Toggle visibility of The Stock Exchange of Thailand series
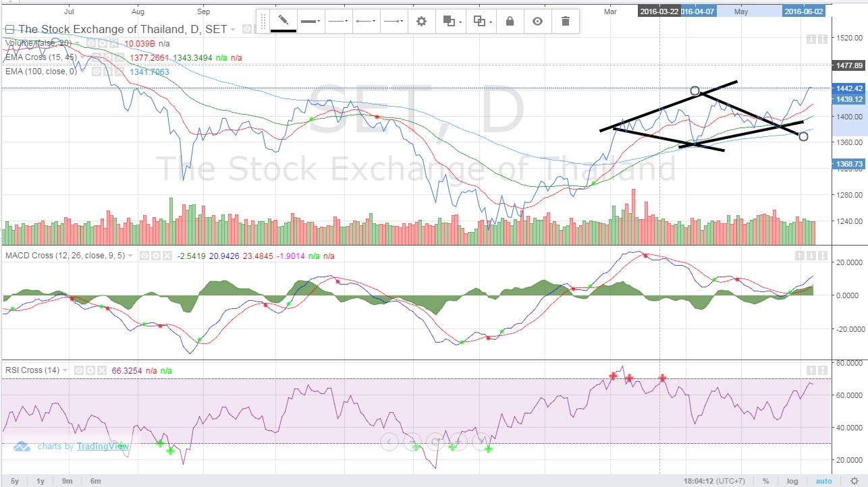Image resolution: width=868 pixels, height=487 pixels. coord(247,29)
